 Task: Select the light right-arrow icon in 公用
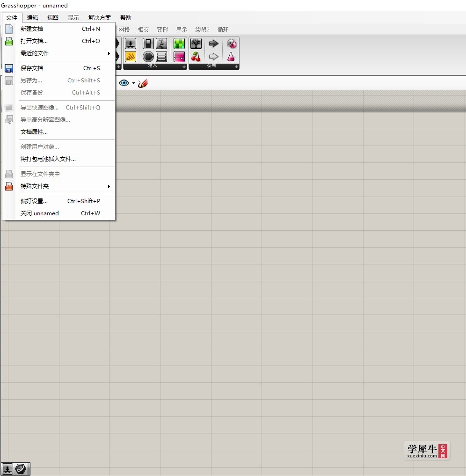pos(213,57)
